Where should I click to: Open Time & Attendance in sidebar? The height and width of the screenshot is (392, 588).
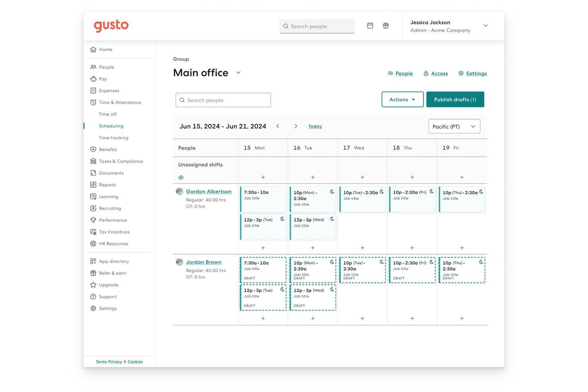coord(116,102)
